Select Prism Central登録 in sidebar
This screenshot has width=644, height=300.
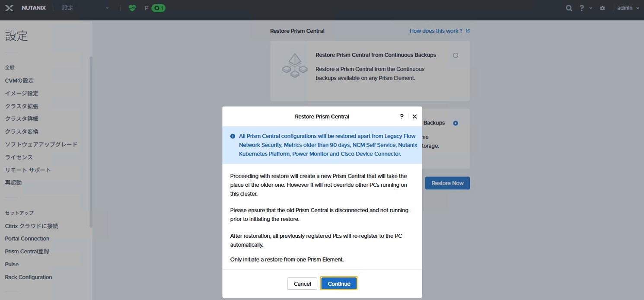(27, 252)
